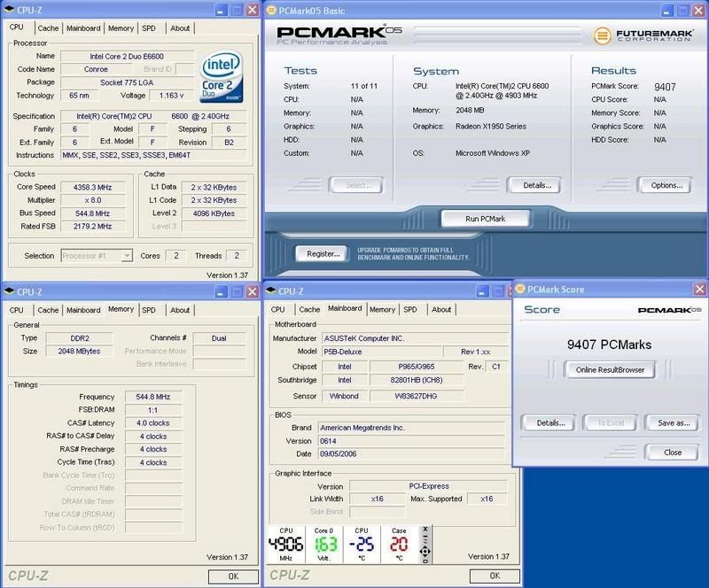
Task: Click the Intel Core 2 Duo logo
Action: pyautogui.click(x=222, y=76)
